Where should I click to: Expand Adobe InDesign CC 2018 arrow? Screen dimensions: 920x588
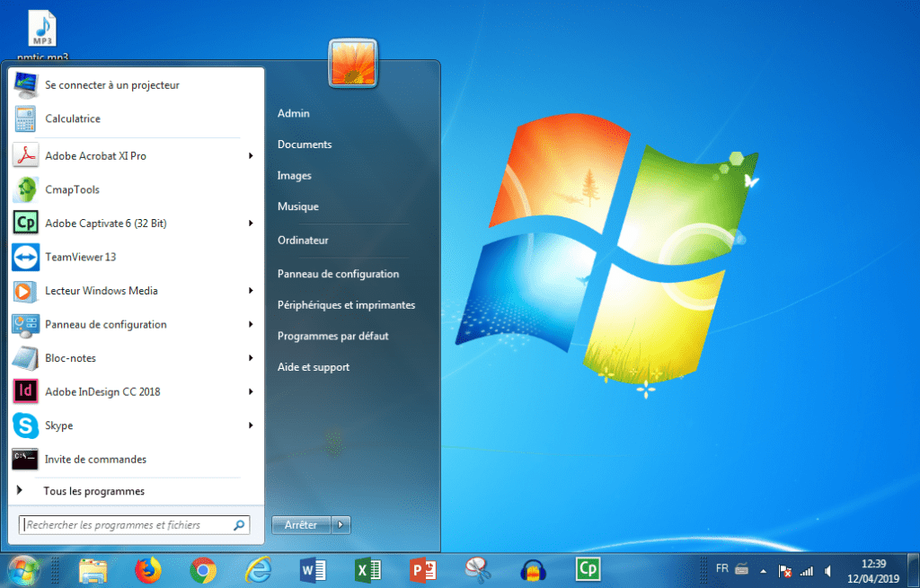point(251,391)
